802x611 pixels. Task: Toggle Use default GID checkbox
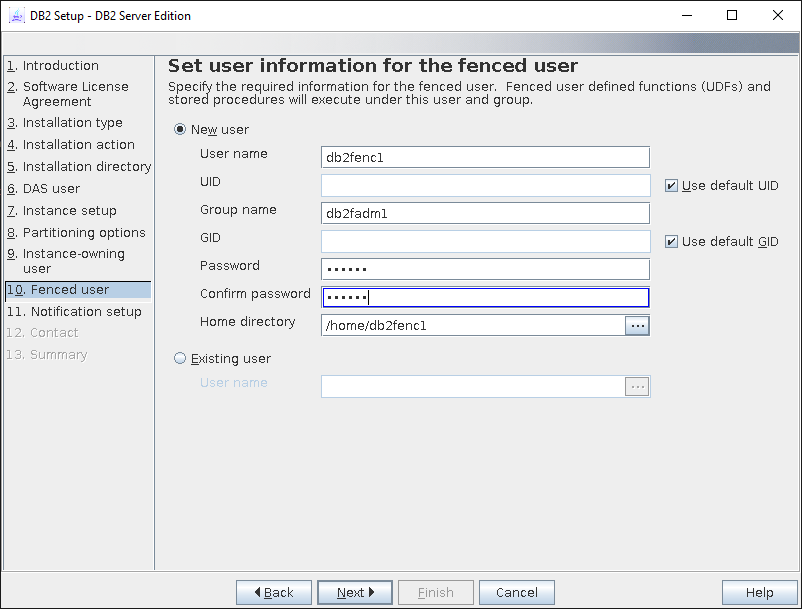pos(672,242)
